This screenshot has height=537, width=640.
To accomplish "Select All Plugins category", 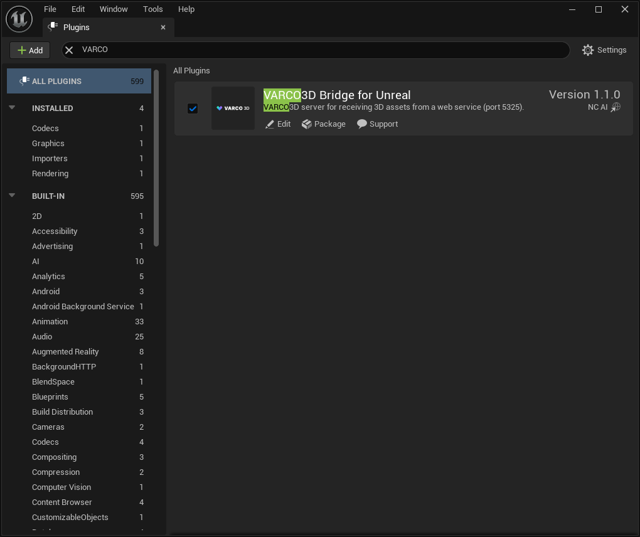I will 79,81.
